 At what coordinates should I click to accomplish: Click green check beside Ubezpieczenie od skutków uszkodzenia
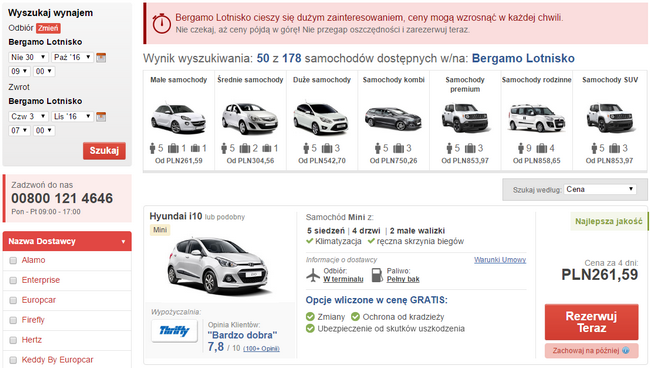(310, 329)
